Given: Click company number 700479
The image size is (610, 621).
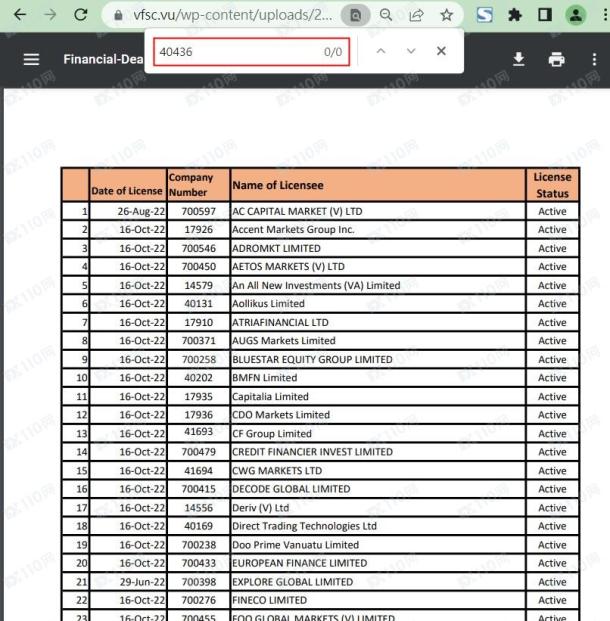Looking at the screenshot, I should click(x=198, y=452).
